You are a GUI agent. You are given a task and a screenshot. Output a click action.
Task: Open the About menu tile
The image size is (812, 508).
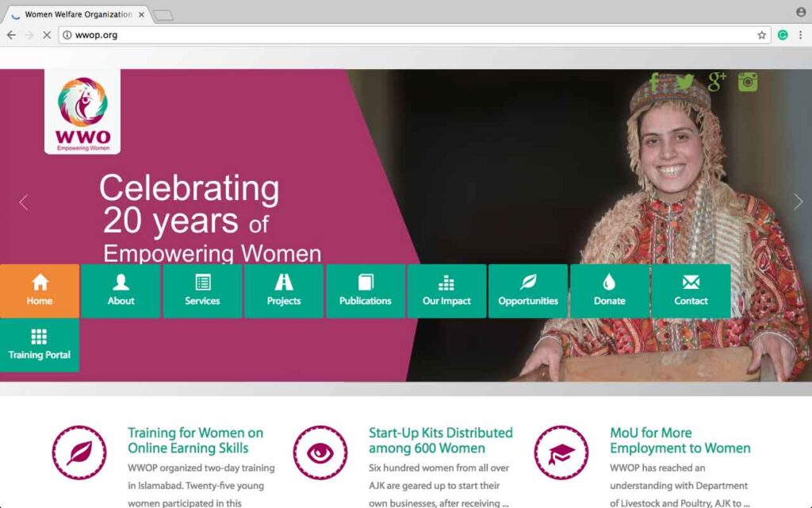pos(121,291)
